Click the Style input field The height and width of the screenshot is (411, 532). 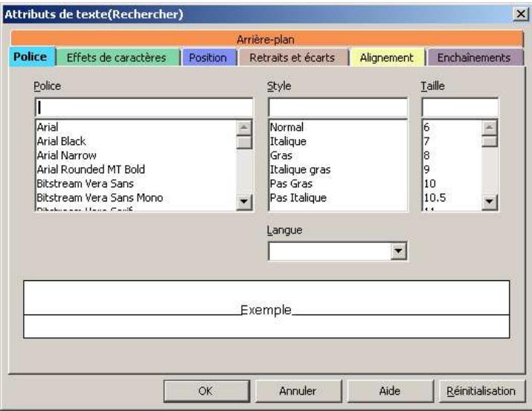[338, 108]
